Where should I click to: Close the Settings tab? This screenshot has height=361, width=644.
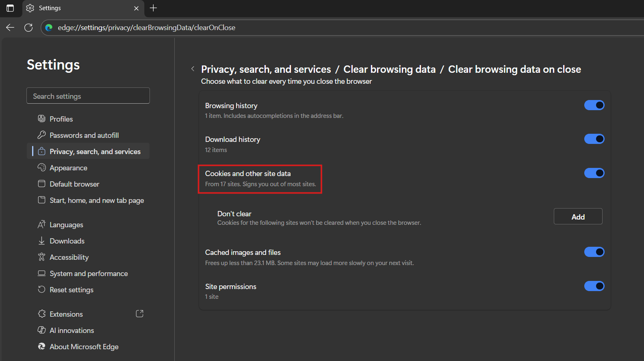pyautogui.click(x=136, y=8)
